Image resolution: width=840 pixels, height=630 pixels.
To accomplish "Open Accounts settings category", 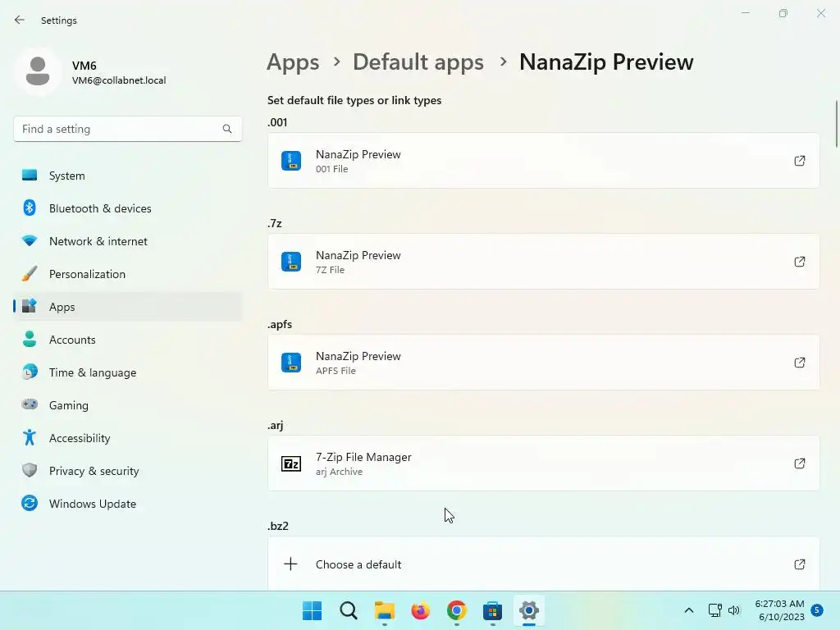I will click(x=127, y=340).
